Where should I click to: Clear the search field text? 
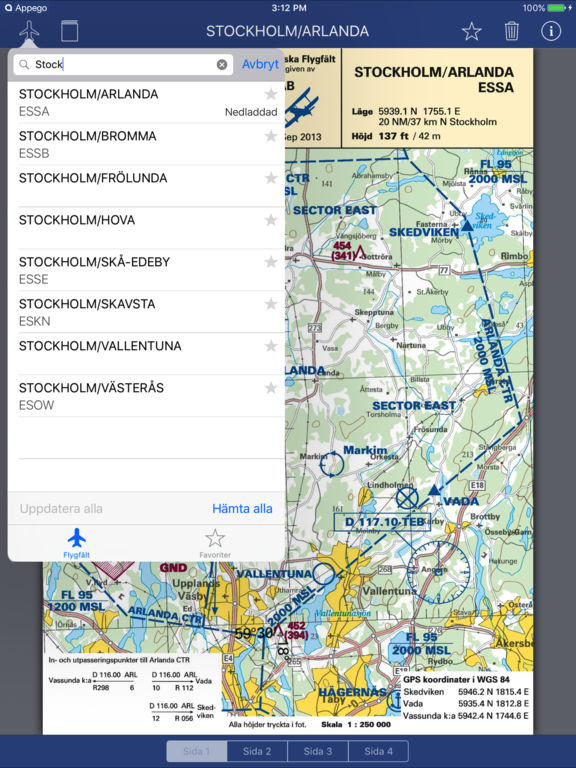(x=222, y=65)
